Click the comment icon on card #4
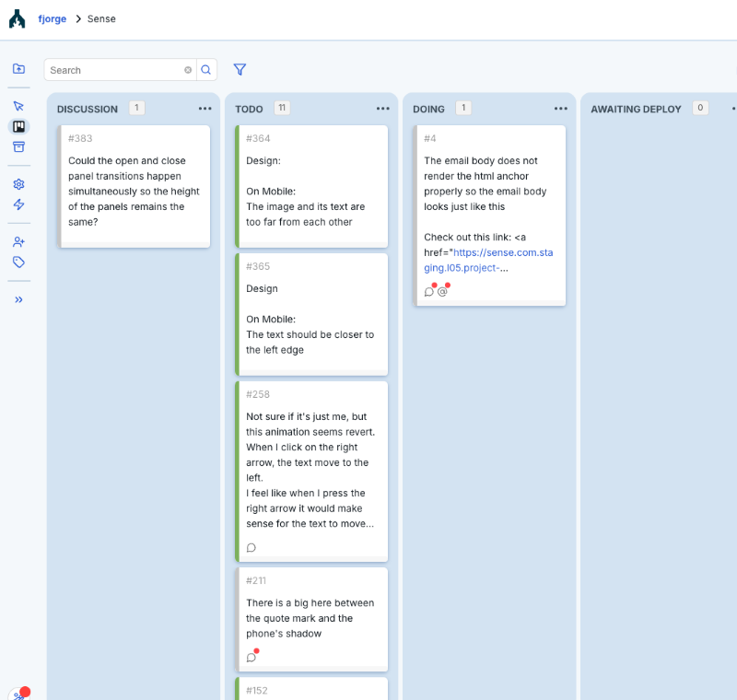The image size is (737, 700). 428,292
